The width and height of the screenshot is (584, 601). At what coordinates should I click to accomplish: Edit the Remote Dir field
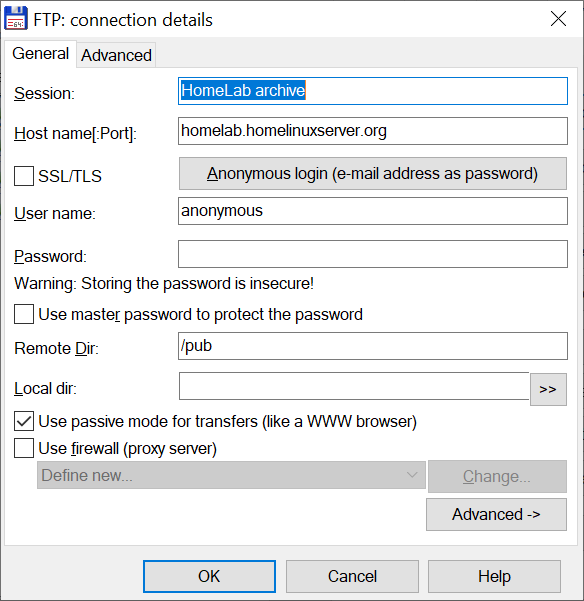372,346
